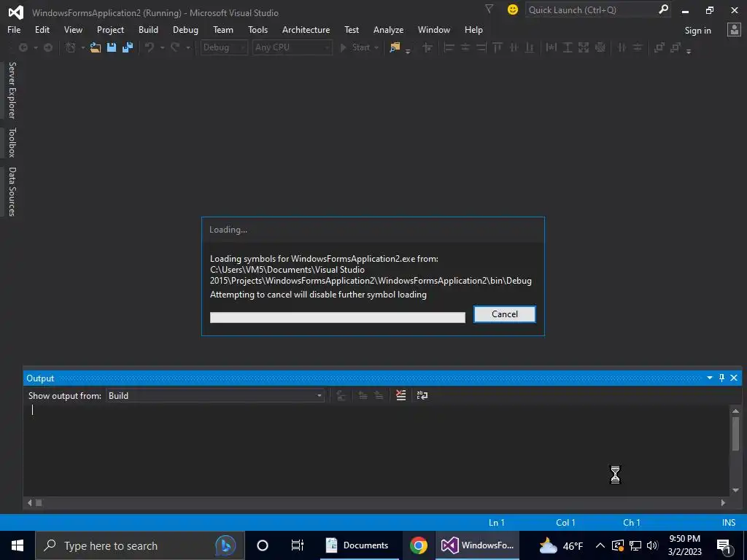Expand the Undo history dropdown arrow
Viewport: 747px width, 560px height.
(x=162, y=47)
